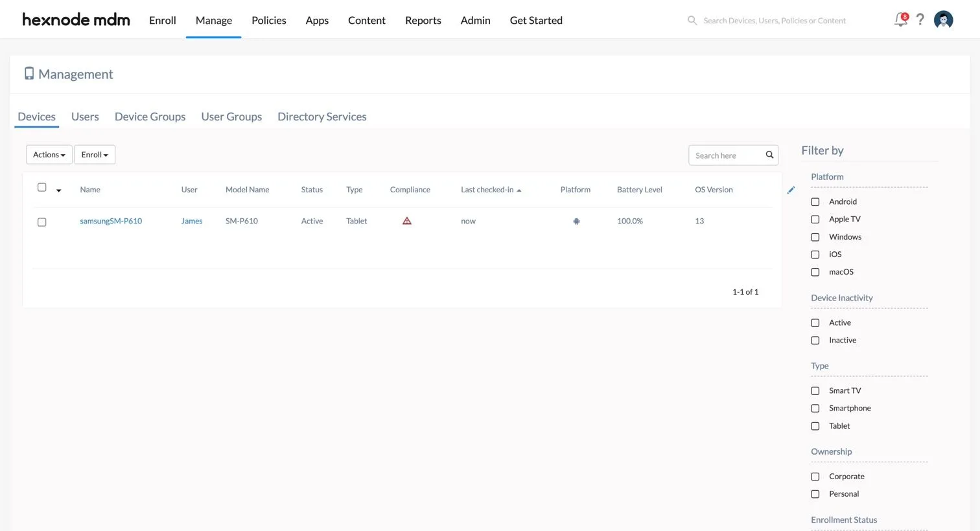The image size is (980, 531).
Task: Check the samsungSM-P610 row checkbox
Action: 42,222
